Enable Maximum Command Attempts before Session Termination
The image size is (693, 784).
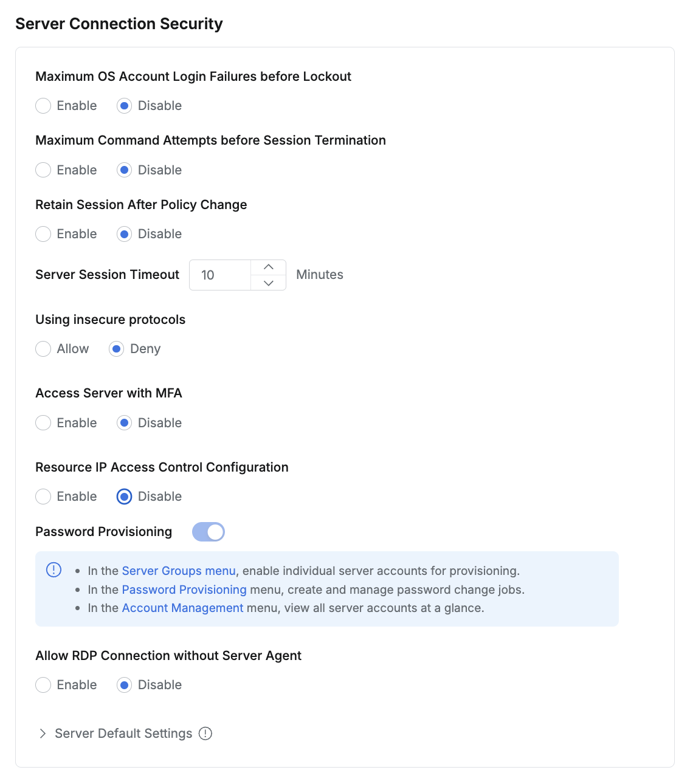pos(43,170)
